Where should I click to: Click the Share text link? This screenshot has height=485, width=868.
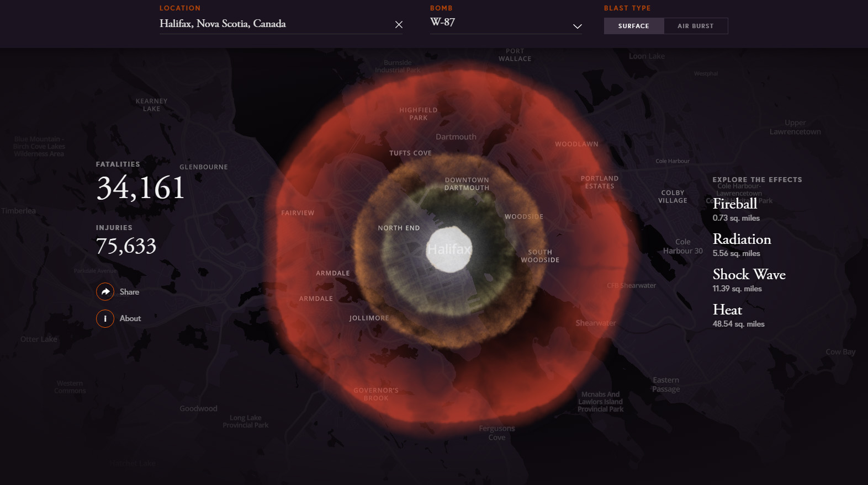tap(129, 292)
